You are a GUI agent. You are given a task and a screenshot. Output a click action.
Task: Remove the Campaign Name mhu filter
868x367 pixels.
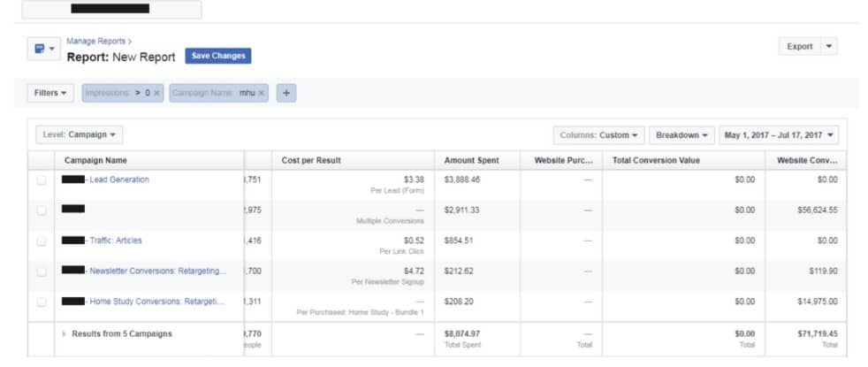(x=262, y=93)
